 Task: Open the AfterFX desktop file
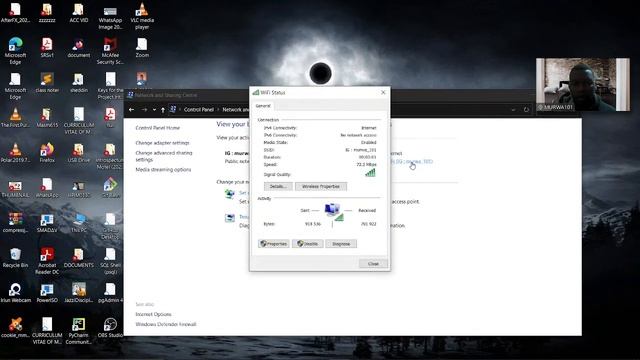pyautogui.click(x=15, y=13)
